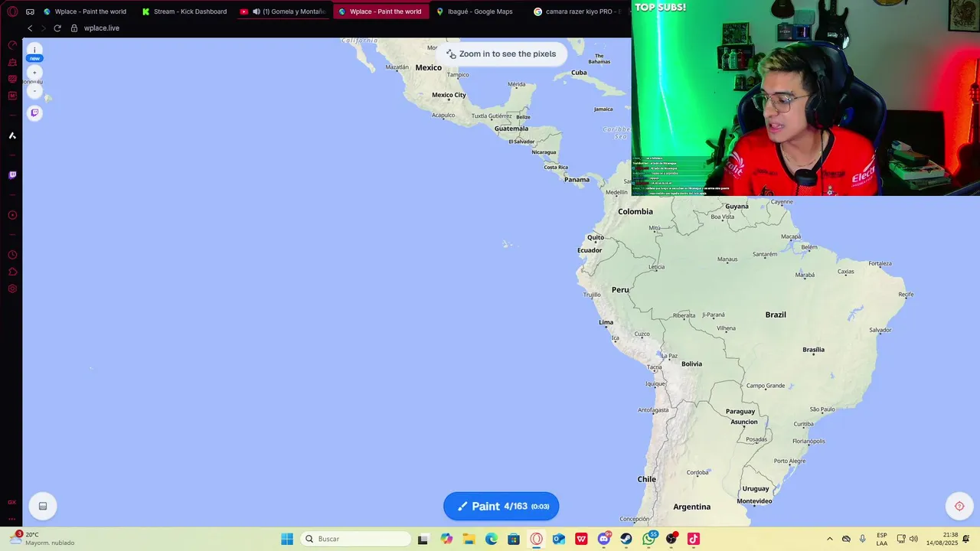This screenshot has width=980, height=551.
Task: Click the Brazil label on the map
Action: coord(776,315)
